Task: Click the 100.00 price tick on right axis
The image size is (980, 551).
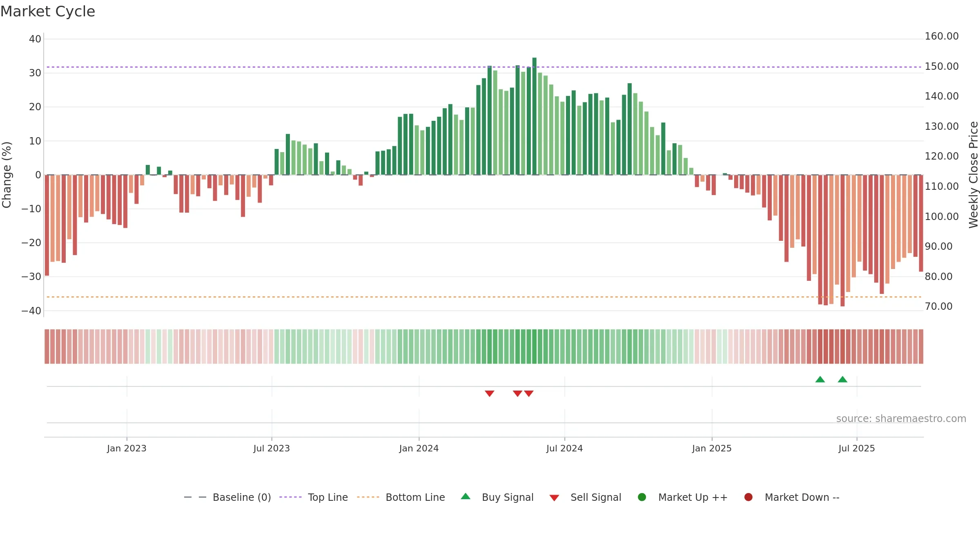Action: click(x=942, y=217)
